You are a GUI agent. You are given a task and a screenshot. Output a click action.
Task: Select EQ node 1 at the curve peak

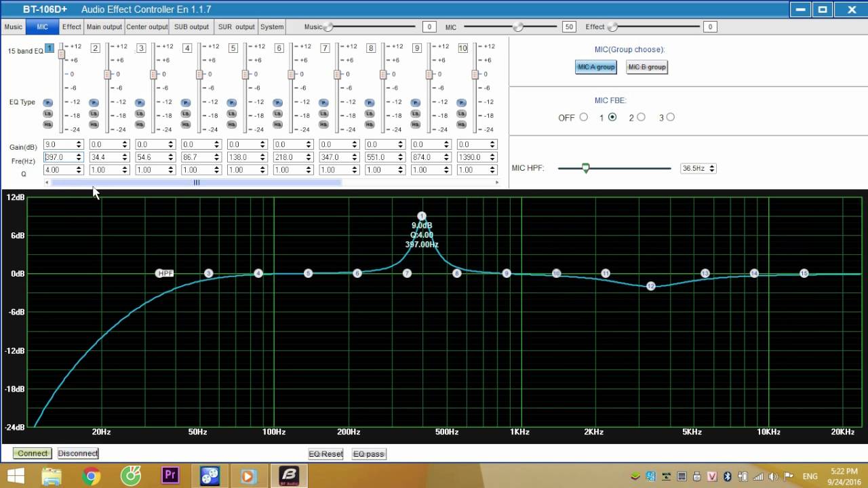422,216
